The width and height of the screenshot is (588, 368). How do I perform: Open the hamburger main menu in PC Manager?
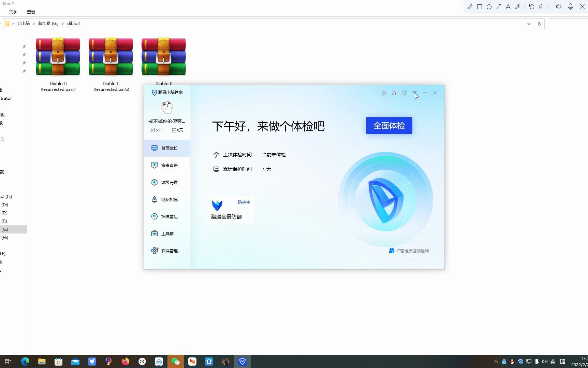[414, 93]
